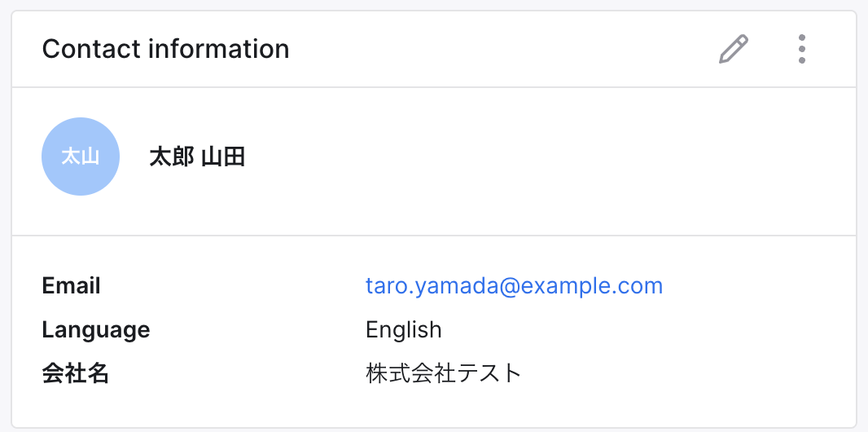Select the English language value
868x432 pixels.
click(404, 330)
